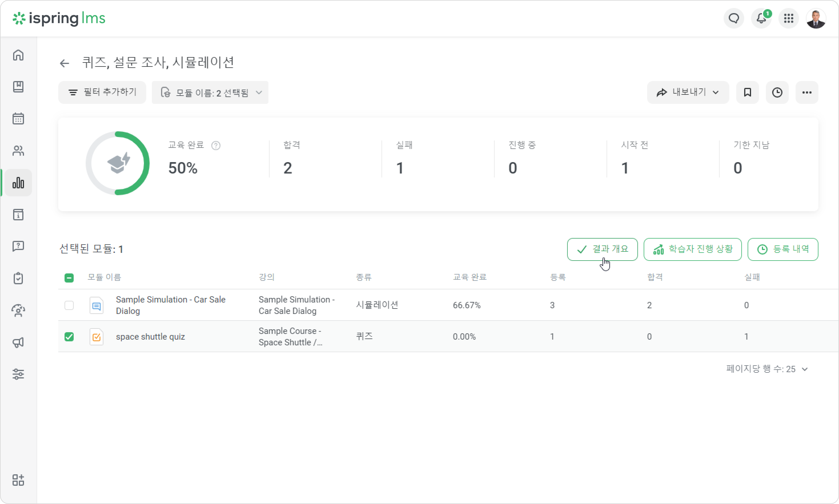Viewport: 839px width, 504px height.
Task: Open the question bubble sidebar icon
Action: [x=18, y=247]
